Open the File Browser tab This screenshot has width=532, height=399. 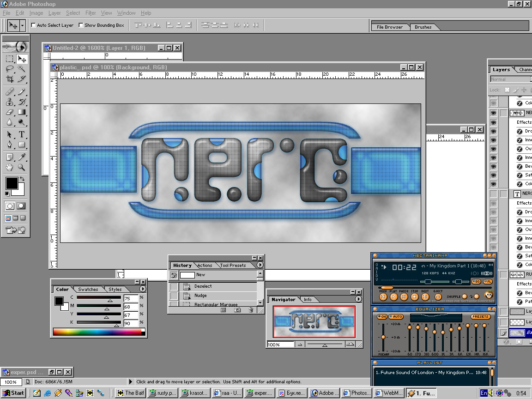click(389, 27)
